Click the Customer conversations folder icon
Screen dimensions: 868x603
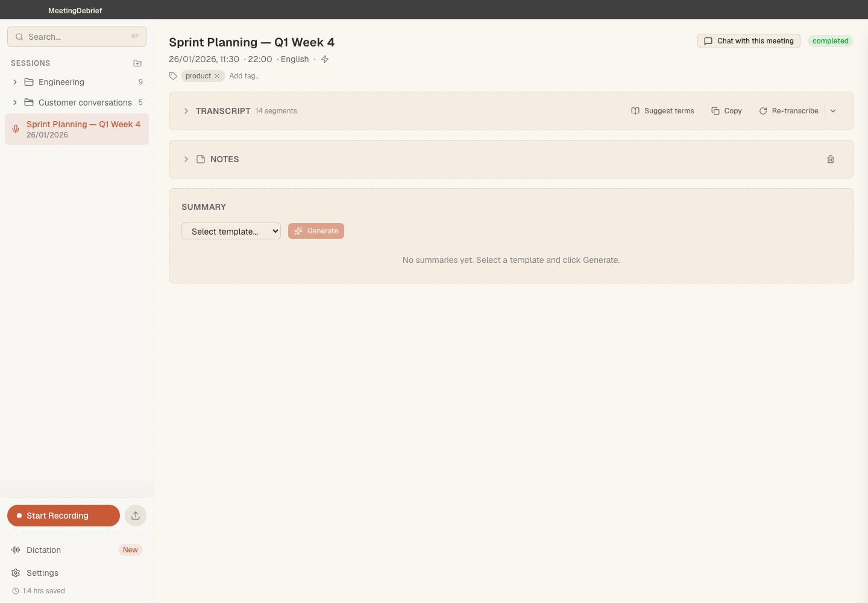pos(29,103)
